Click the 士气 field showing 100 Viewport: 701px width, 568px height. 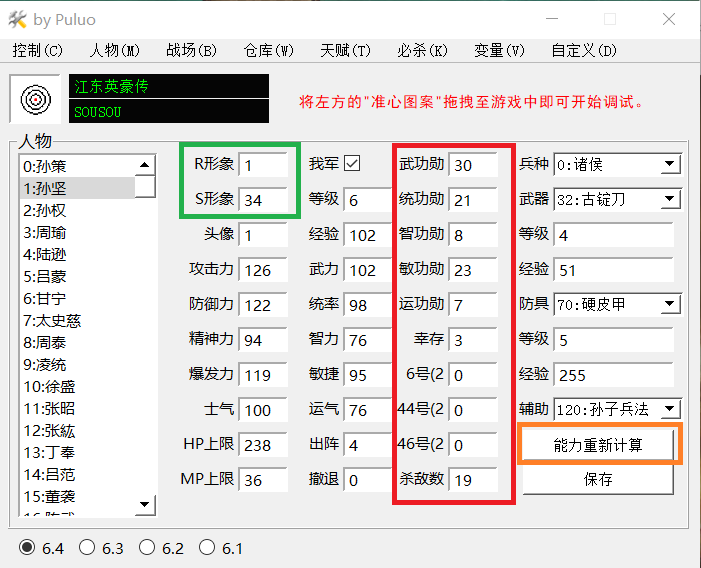tap(263, 410)
